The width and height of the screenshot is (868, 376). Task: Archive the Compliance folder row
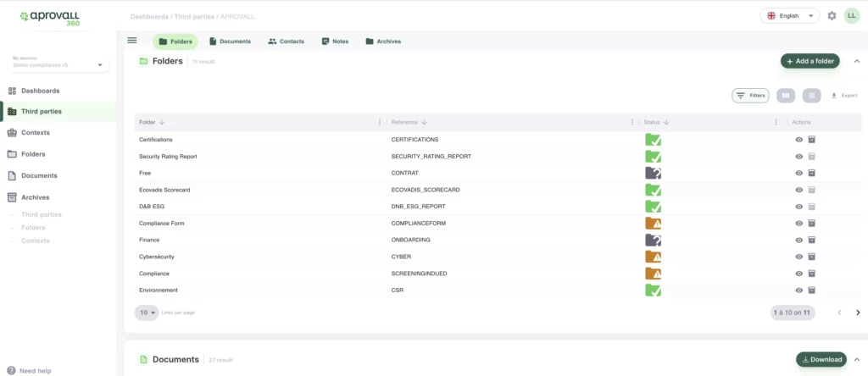[811, 274]
